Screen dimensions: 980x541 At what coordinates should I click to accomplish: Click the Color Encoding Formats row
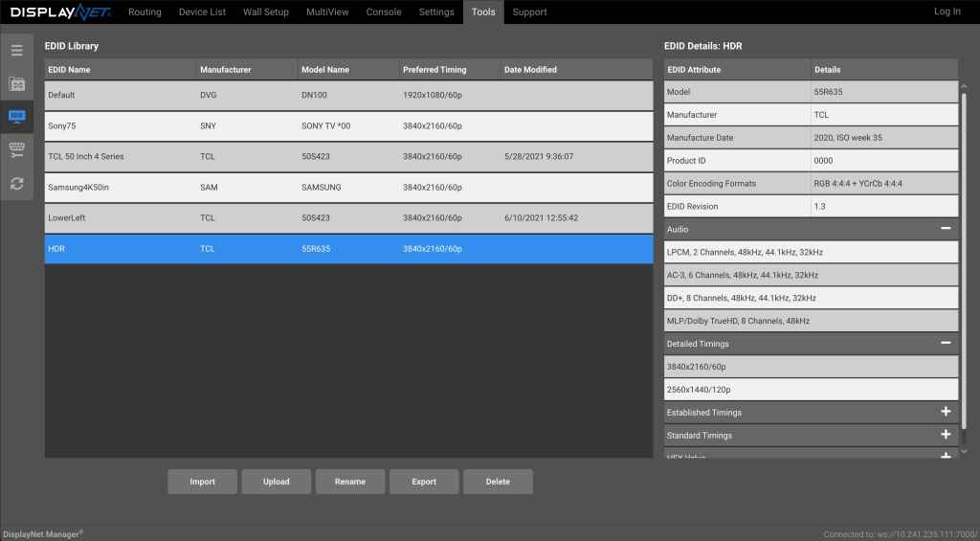tap(811, 183)
